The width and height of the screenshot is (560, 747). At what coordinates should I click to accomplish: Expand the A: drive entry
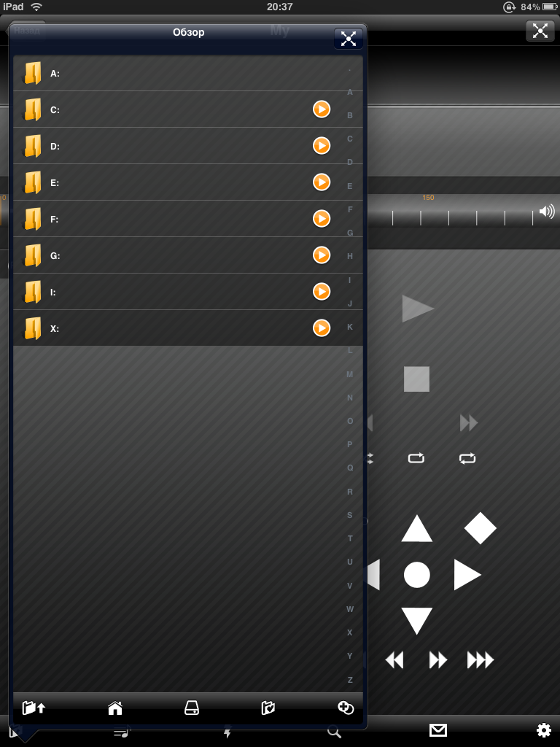pyautogui.click(x=188, y=73)
